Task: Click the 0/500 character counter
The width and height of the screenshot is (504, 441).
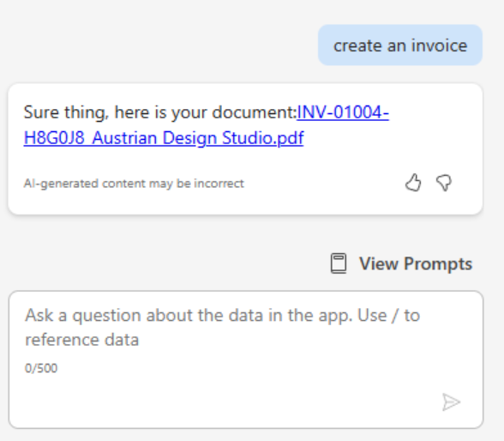Action: (x=41, y=368)
